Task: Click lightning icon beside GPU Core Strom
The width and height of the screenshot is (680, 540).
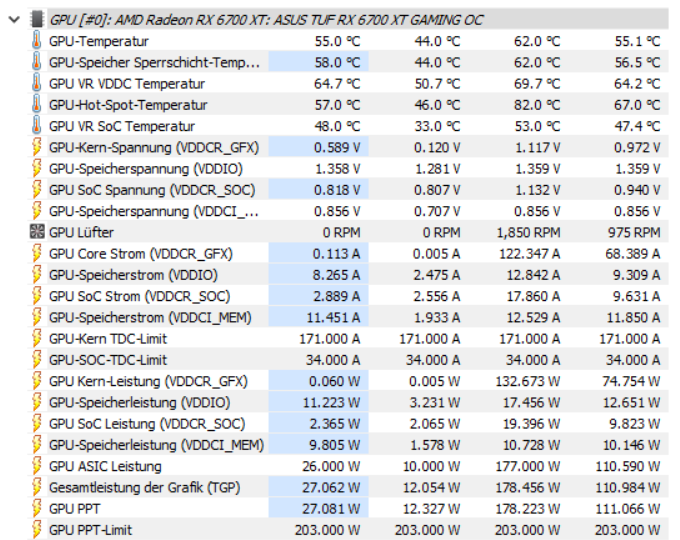Action: (x=37, y=253)
